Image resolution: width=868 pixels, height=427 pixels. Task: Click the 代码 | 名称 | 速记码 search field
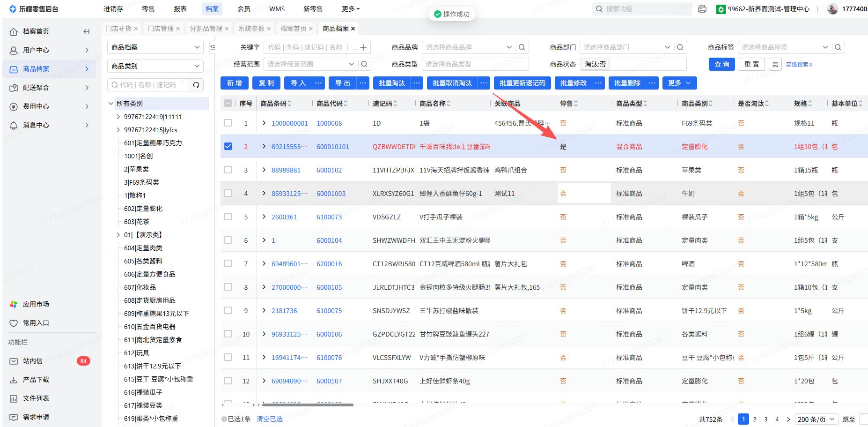[148, 85]
